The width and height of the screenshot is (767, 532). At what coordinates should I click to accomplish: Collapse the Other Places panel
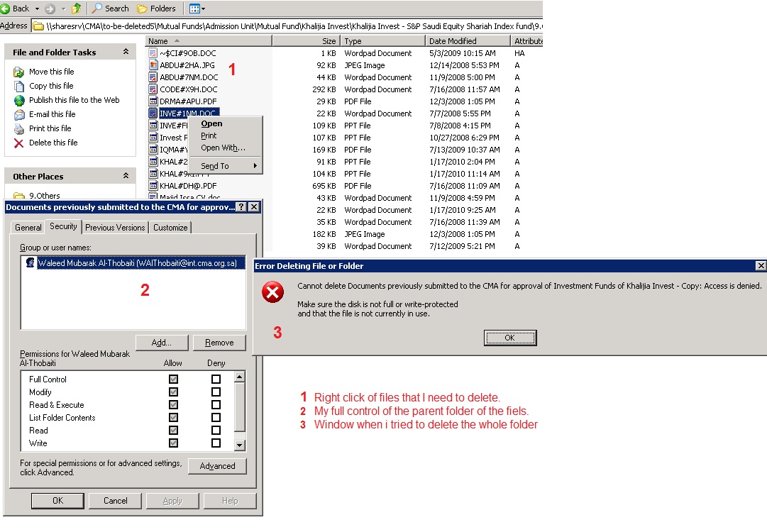pyautogui.click(x=126, y=175)
